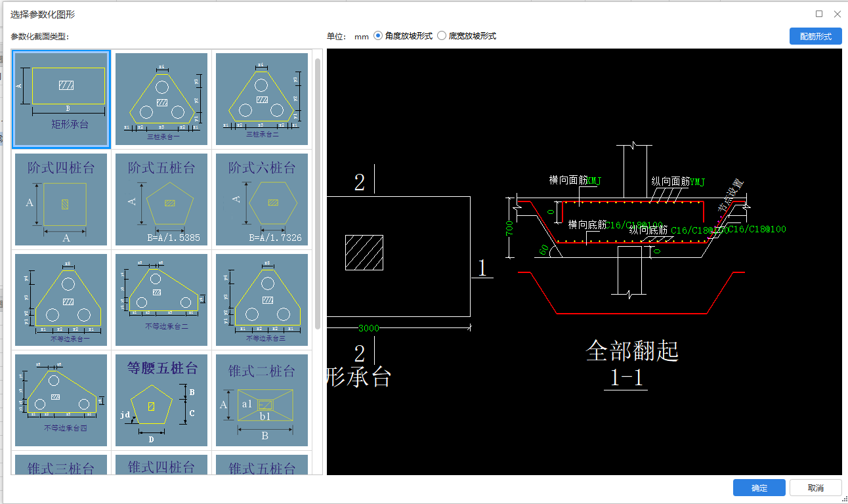Select the 三桩承台二 thumbnail

click(262, 99)
